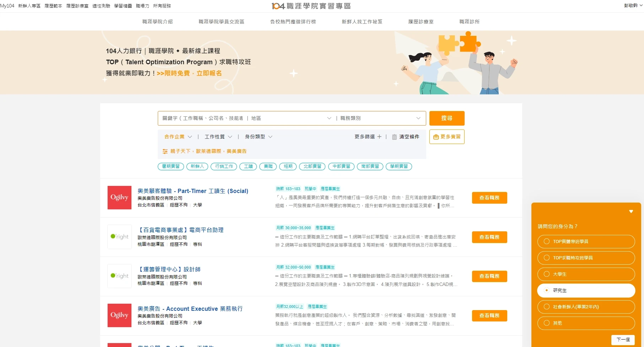Open Ogilvy logo of Part-Timer 工讀生 (Social)
Screen dimensions: 644x347
coord(119,198)
